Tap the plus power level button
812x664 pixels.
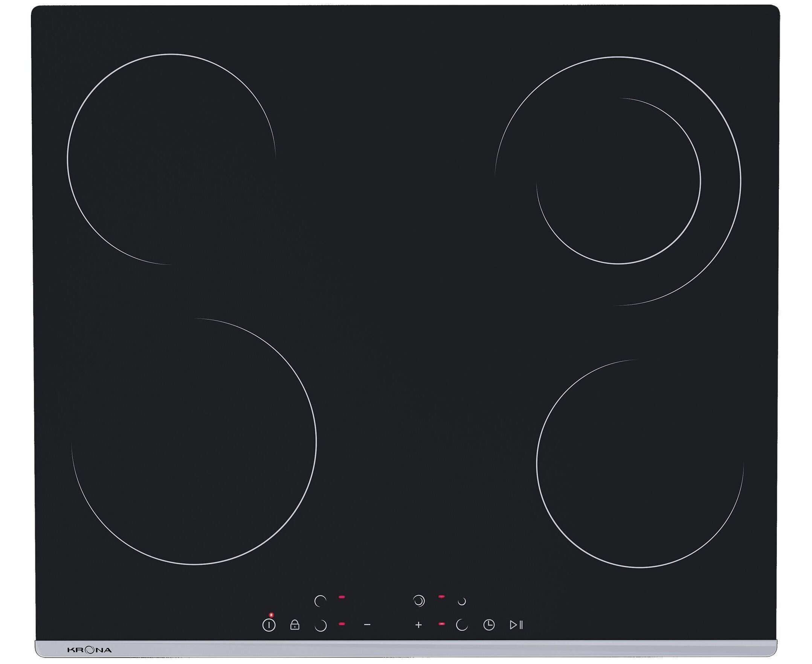tap(419, 625)
